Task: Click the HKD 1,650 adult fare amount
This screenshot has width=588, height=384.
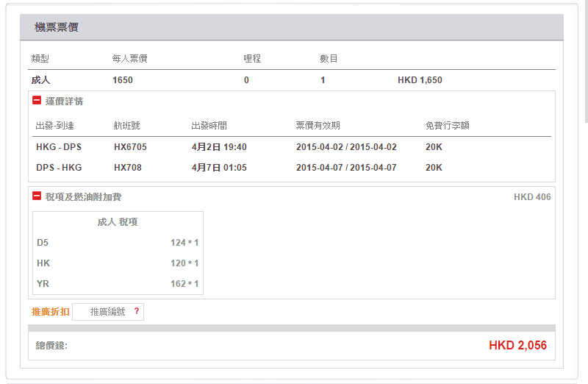Action: coord(420,80)
